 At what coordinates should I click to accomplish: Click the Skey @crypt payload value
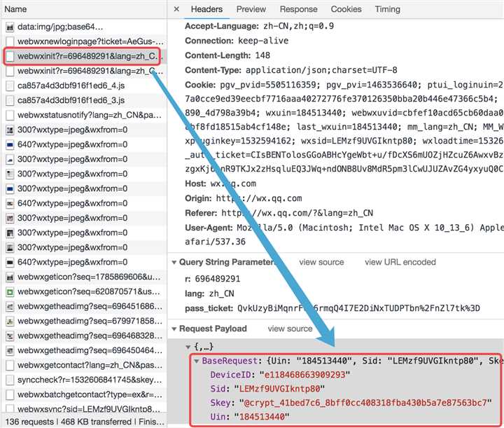click(x=366, y=403)
